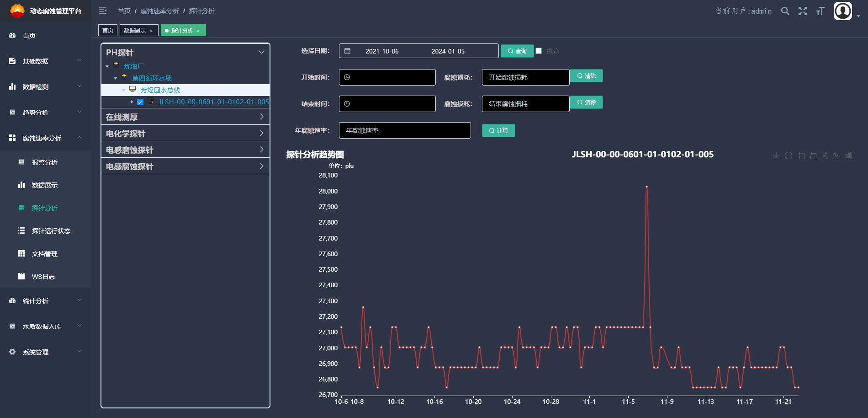
Task: Click the 炼油厂 node icon
Action: (x=116, y=65)
